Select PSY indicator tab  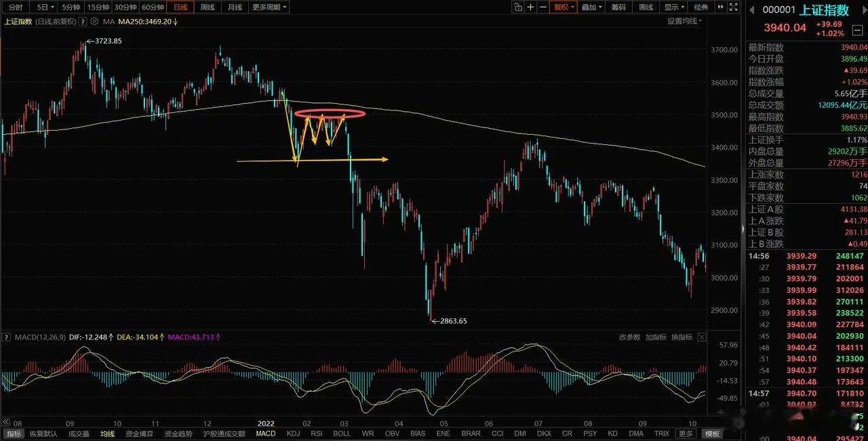[x=590, y=434]
